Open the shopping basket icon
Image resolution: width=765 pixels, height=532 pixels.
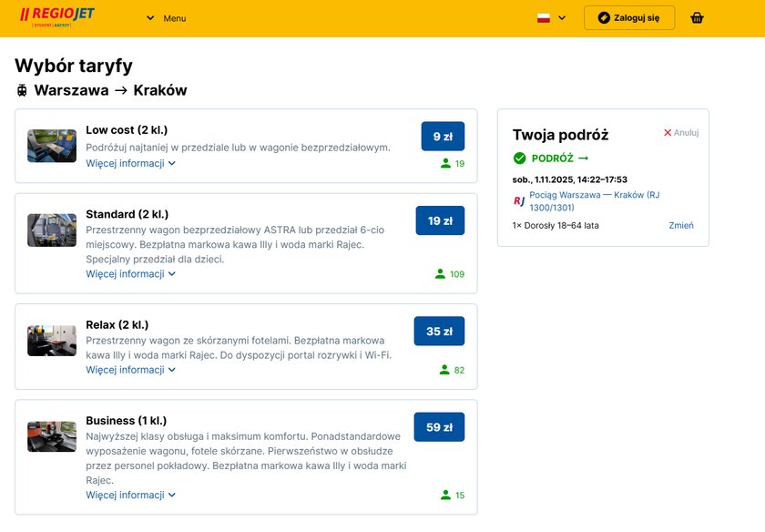697,18
